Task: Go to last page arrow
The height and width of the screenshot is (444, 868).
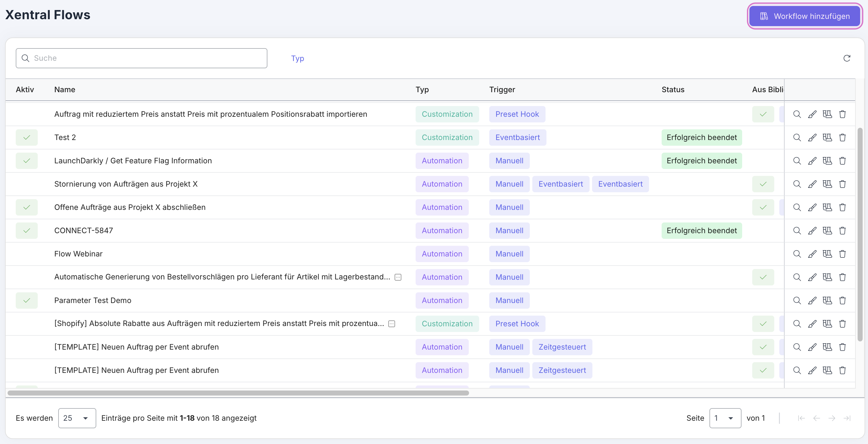Action: click(x=847, y=418)
